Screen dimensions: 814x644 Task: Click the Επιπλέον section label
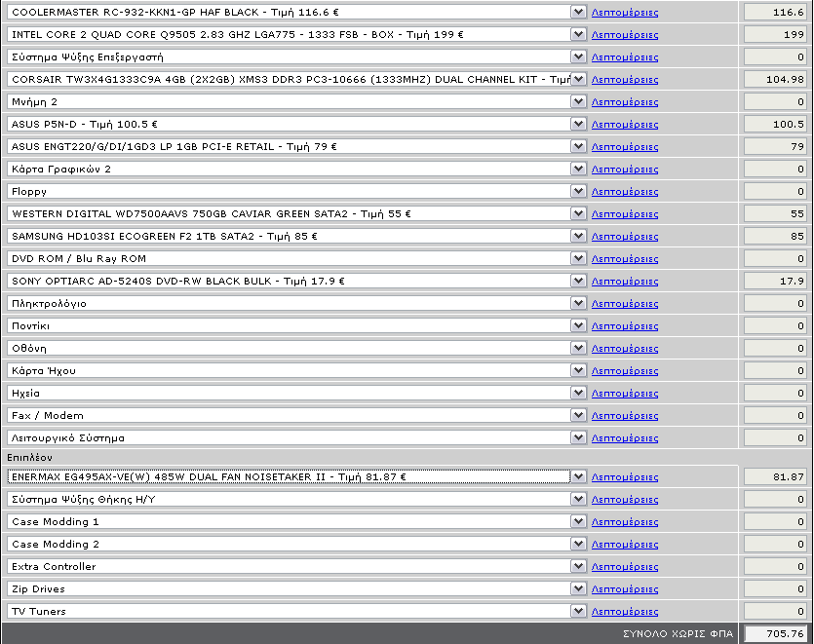29,457
